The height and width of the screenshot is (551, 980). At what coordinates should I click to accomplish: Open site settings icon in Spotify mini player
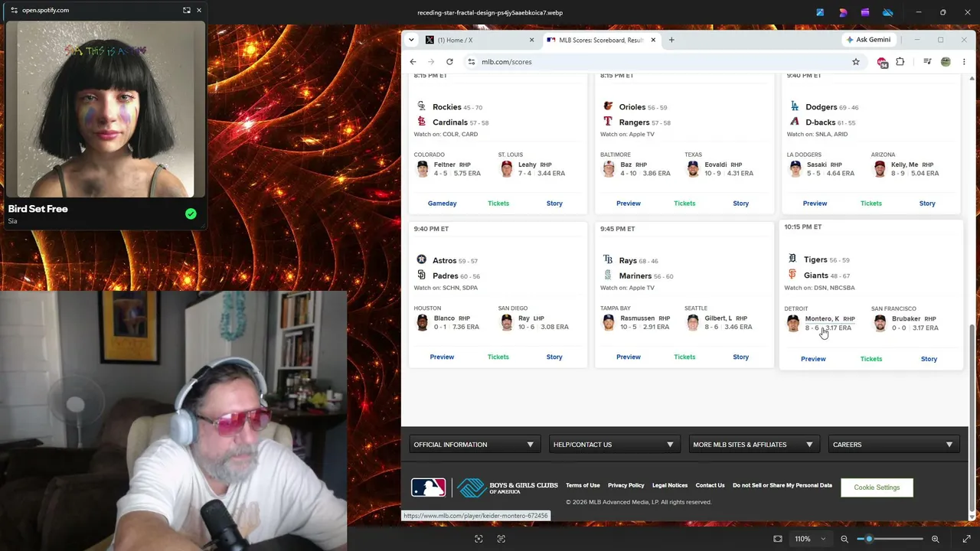14,10
